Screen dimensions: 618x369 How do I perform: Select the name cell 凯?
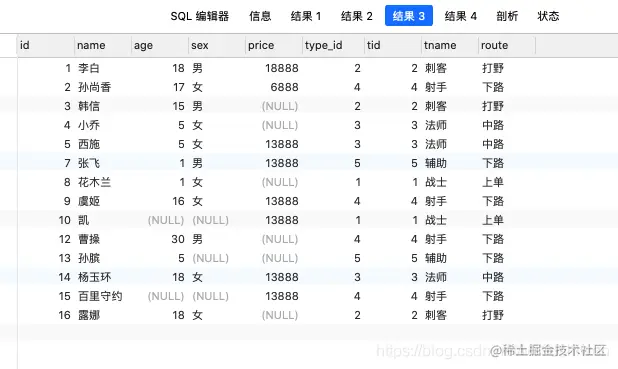[84, 220]
